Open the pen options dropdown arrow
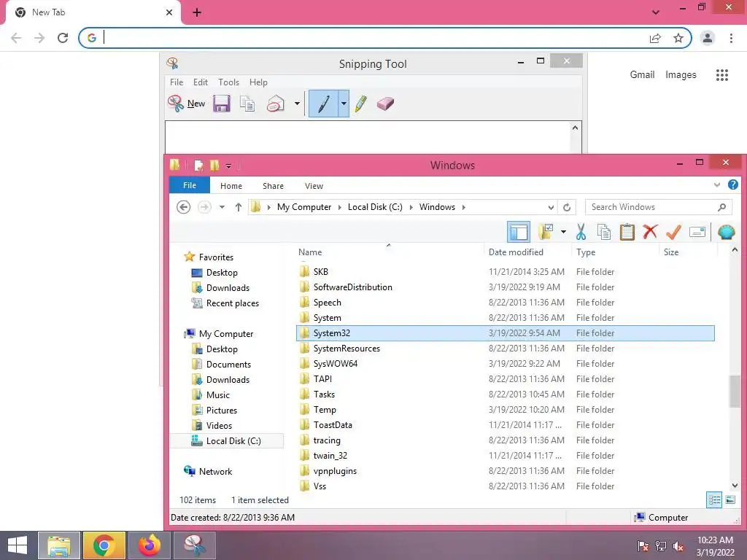This screenshot has height=560, width=747. pyautogui.click(x=344, y=104)
